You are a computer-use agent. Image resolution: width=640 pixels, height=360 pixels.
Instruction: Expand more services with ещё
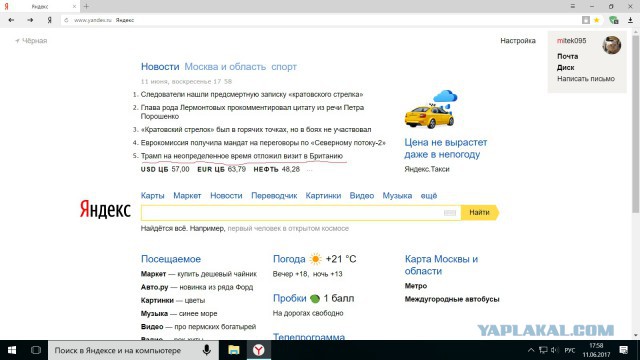pyautogui.click(x=429, y=196)
